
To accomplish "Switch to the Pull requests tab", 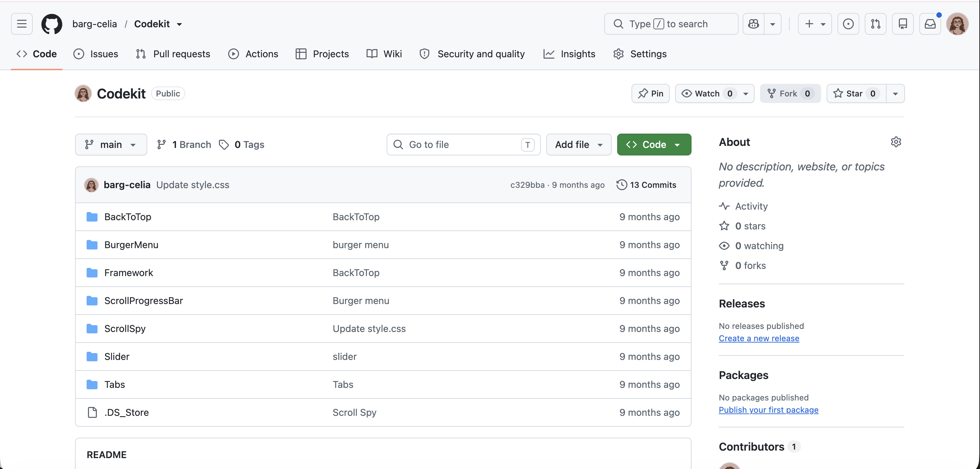I will tap(173, 54).
